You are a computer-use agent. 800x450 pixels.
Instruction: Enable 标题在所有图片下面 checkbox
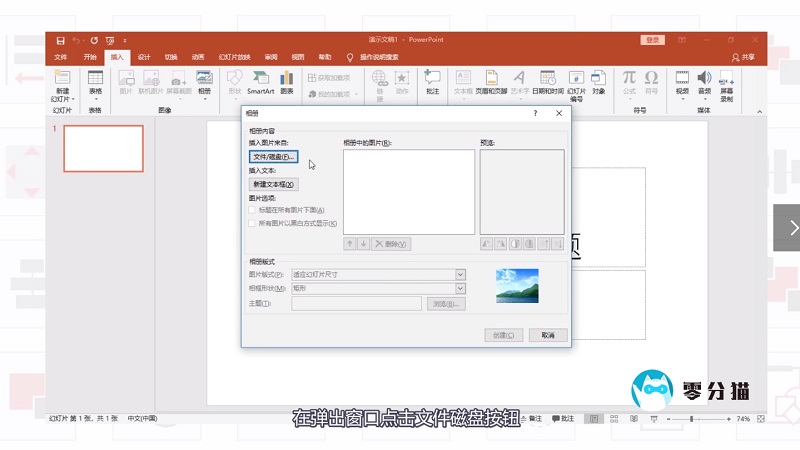252,210
